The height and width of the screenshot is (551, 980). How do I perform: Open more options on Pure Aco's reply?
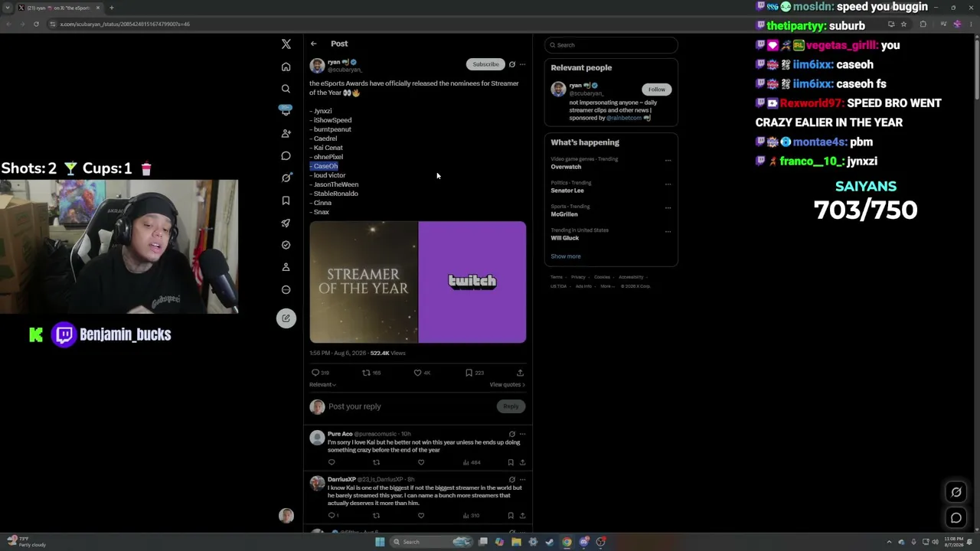pyautogui.click(x=523, y=434)
